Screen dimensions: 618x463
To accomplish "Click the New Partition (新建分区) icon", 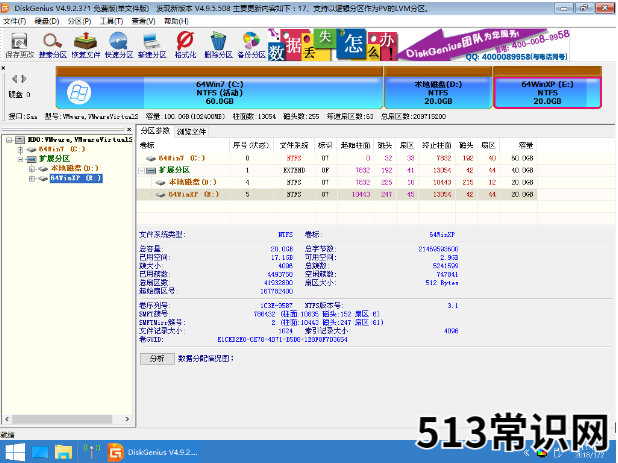I will (x=152, y=45).
